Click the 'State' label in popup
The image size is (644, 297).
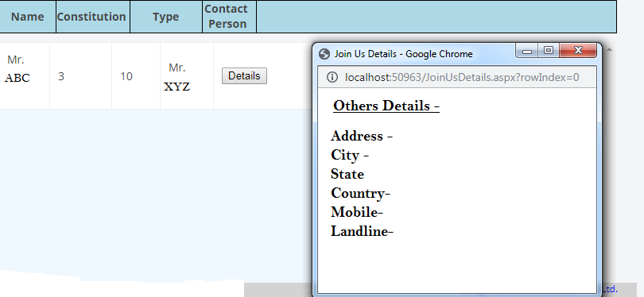coord(347,174)
